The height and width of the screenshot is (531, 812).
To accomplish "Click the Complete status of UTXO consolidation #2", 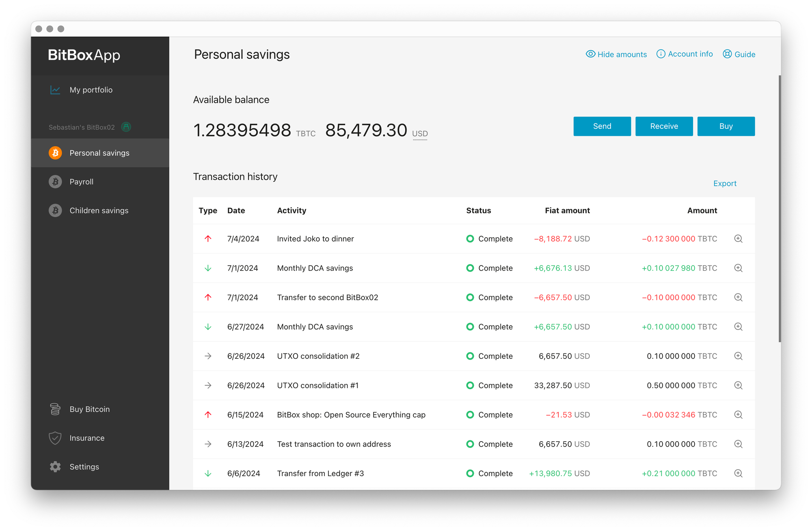I will 489,356.
